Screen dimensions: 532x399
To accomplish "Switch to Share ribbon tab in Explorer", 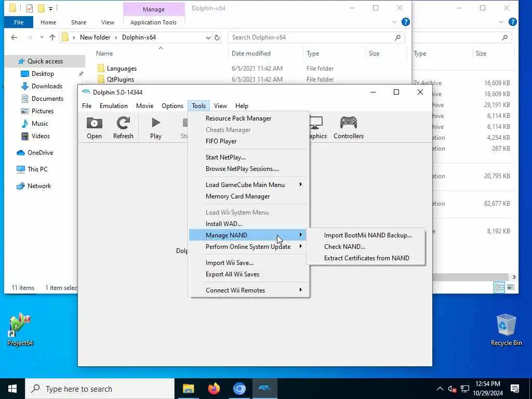I will click(x=78, y=22).
